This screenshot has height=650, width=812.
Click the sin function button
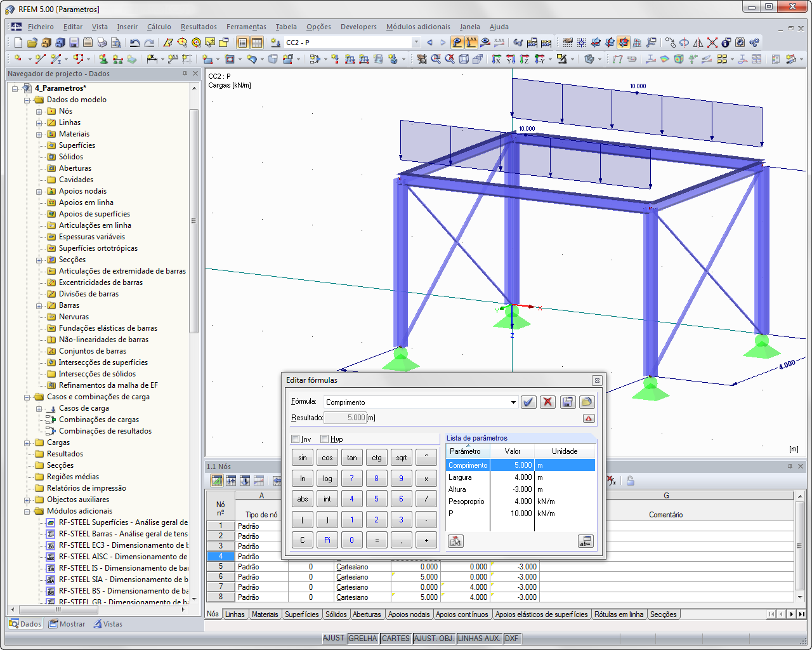point(303,458)
